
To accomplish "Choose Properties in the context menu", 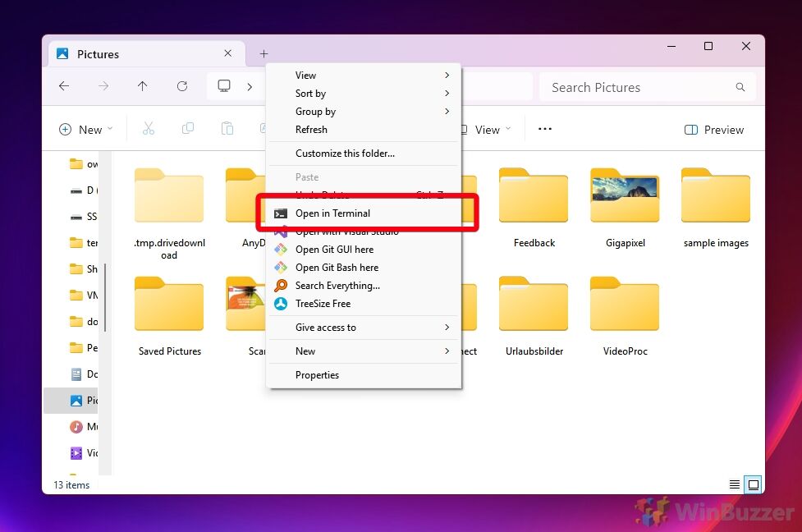I will click(364, 375).
